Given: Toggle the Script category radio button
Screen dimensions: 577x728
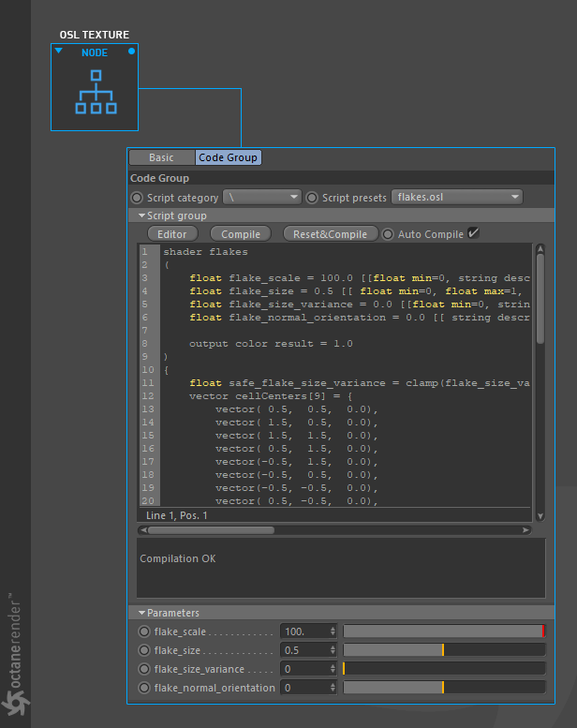Looking at the screenshot, I should click(137, 198).
